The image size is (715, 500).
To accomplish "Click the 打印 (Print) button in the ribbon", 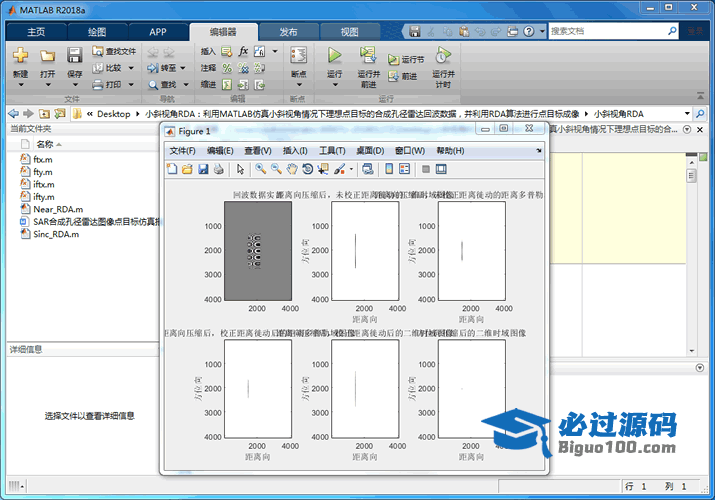I will coord(107,84).
